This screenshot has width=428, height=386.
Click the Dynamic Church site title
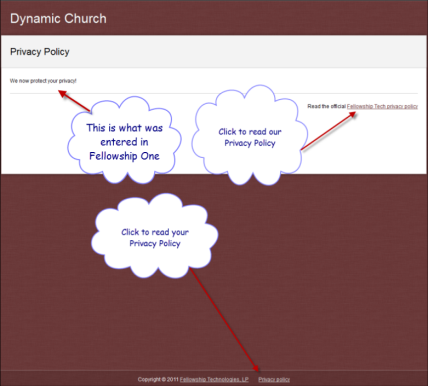58,19
